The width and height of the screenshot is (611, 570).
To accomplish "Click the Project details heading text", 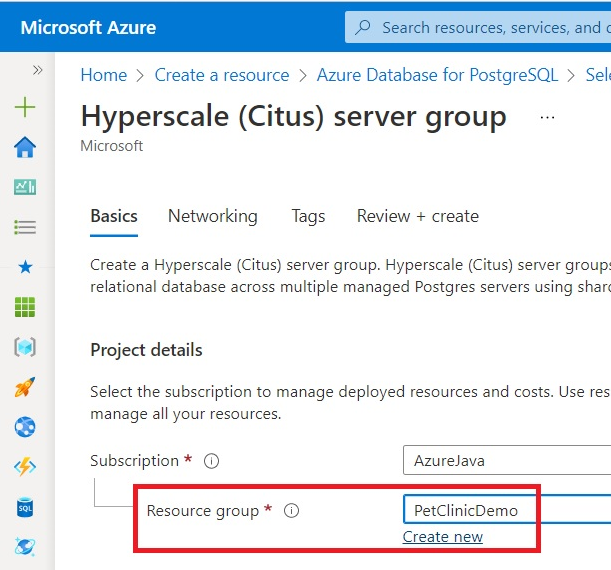I will 147,350.
